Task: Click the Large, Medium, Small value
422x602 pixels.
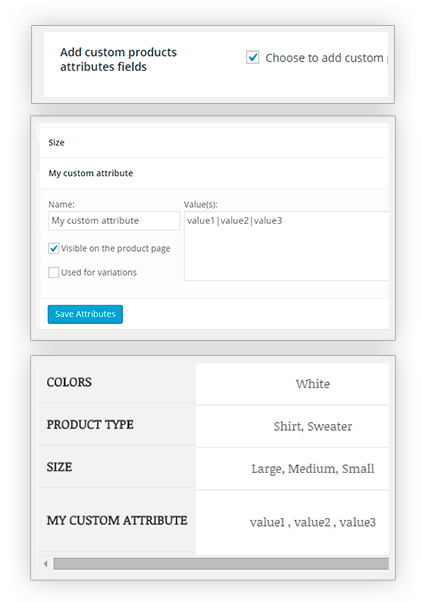Action: (313, 469)
